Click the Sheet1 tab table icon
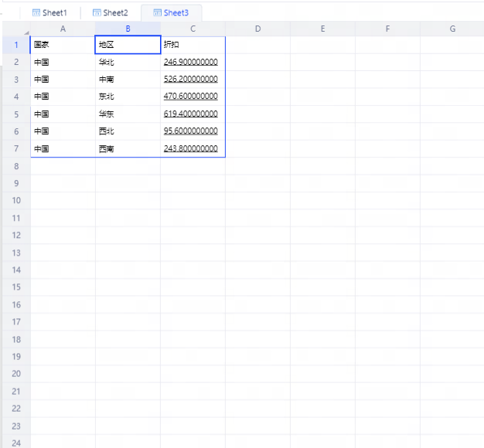 (36, 13)
